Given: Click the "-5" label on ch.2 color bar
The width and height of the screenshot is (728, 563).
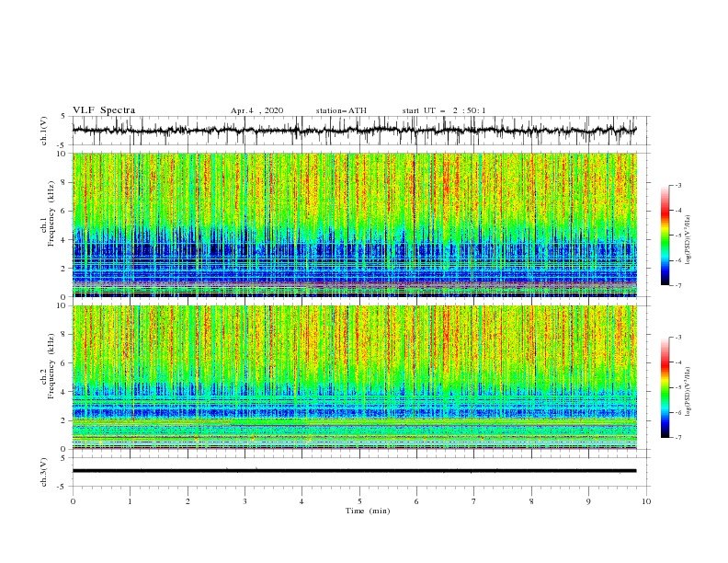Looking at the screenshot, I should click(678, 387).
